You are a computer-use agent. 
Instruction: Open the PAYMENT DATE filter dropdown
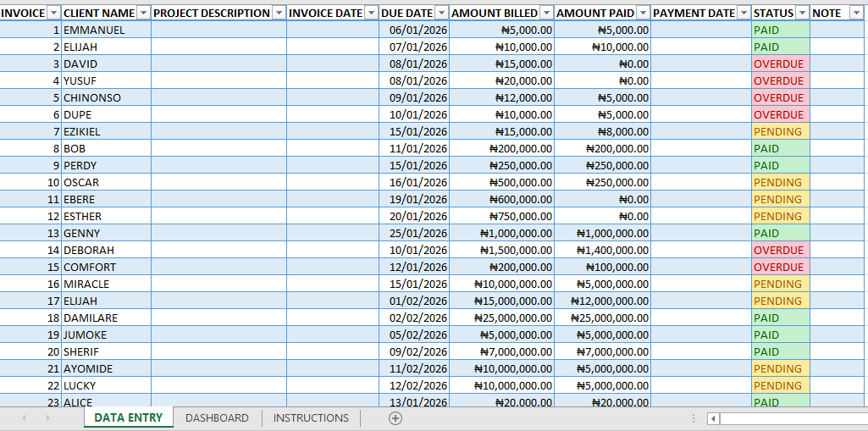(744, 13)
